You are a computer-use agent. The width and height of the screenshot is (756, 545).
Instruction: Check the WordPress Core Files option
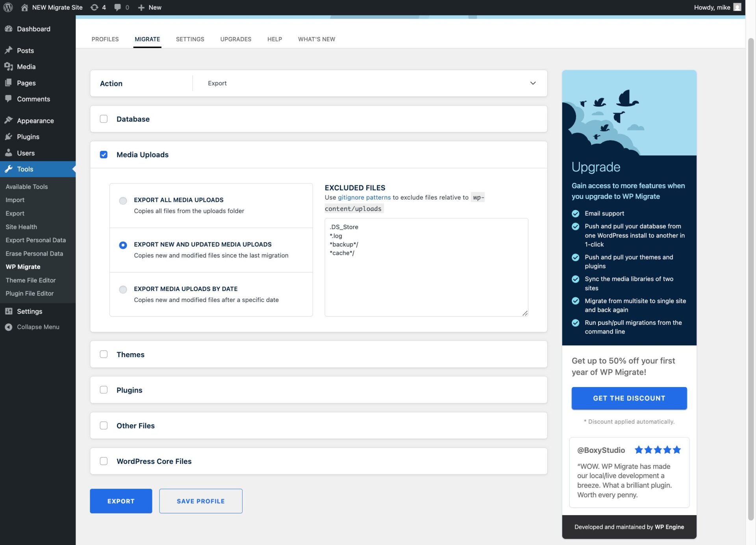tap(104, 461)
